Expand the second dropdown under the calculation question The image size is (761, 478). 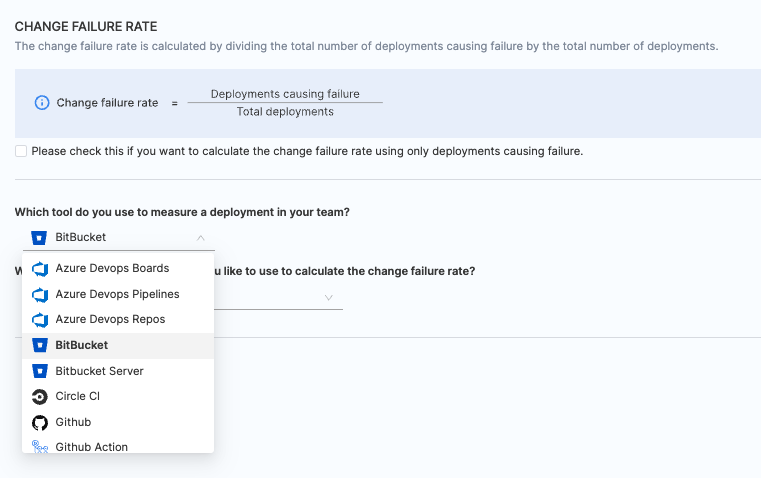(329, 298)
